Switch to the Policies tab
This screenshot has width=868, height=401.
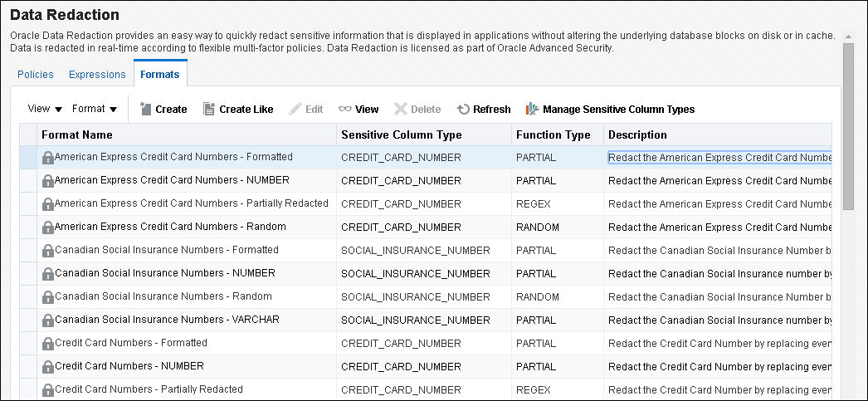[x=36, y=75]
